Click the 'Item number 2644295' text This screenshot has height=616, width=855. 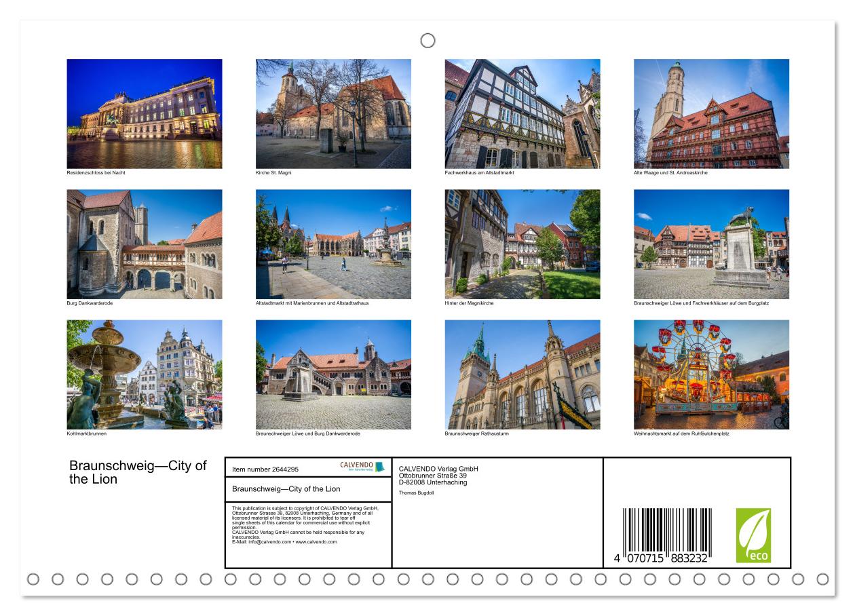(x=265, y=469)
